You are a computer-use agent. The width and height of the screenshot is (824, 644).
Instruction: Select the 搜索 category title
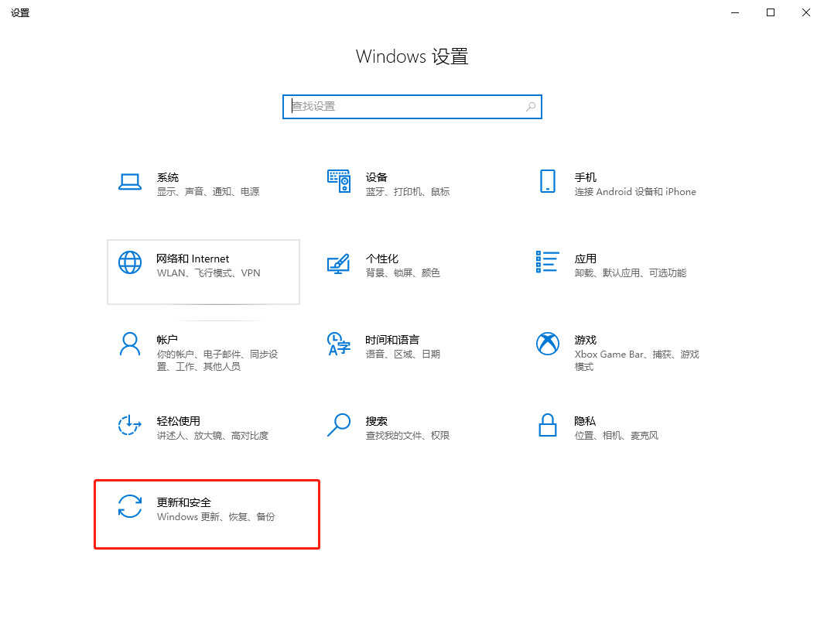click(376, 421)
